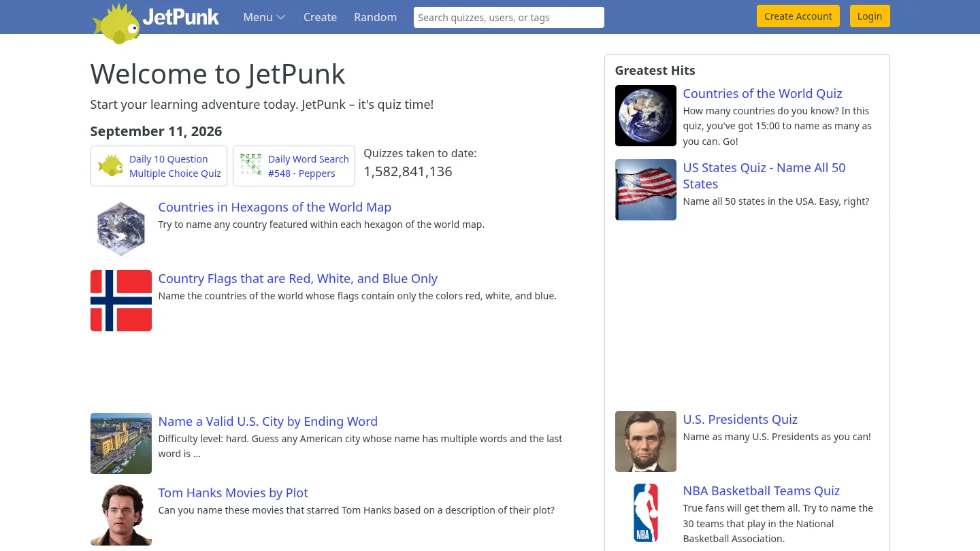Image resolution: width=980 pixels, height=551 pixels.
Task: Click the Greatest Hits heading
Action: click(655, 70)
